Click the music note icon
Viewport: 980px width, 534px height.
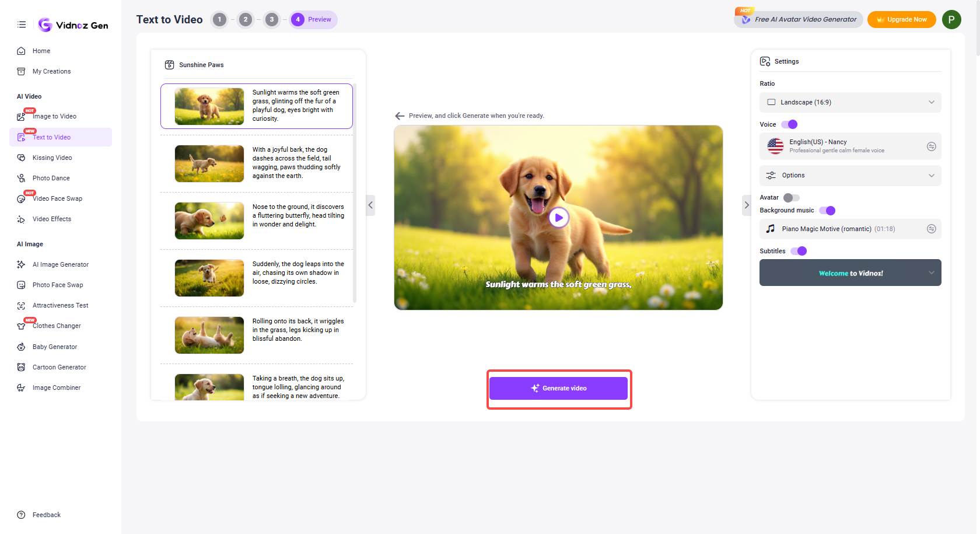(771, 229)
